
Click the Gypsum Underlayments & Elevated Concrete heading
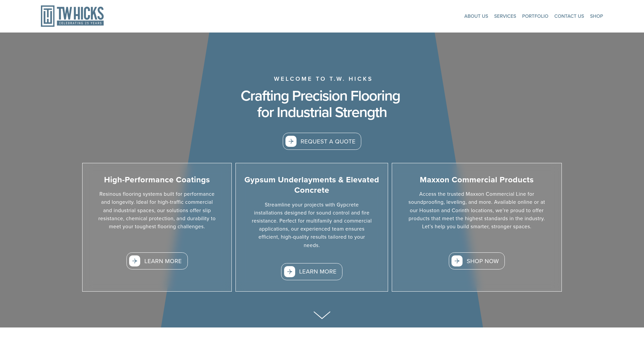click(x=312, y=185)
